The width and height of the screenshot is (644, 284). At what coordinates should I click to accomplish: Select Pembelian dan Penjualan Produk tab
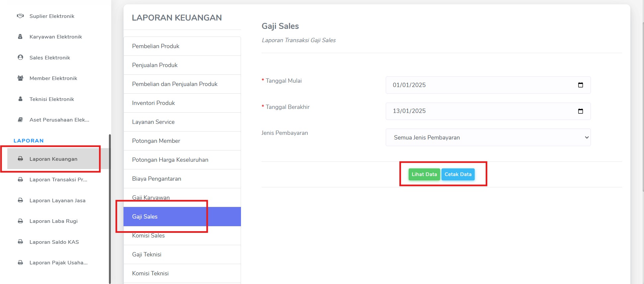182,84
